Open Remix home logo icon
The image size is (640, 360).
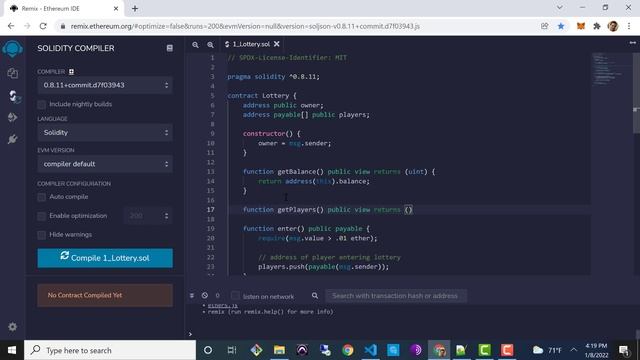click(x=13, y=49)
